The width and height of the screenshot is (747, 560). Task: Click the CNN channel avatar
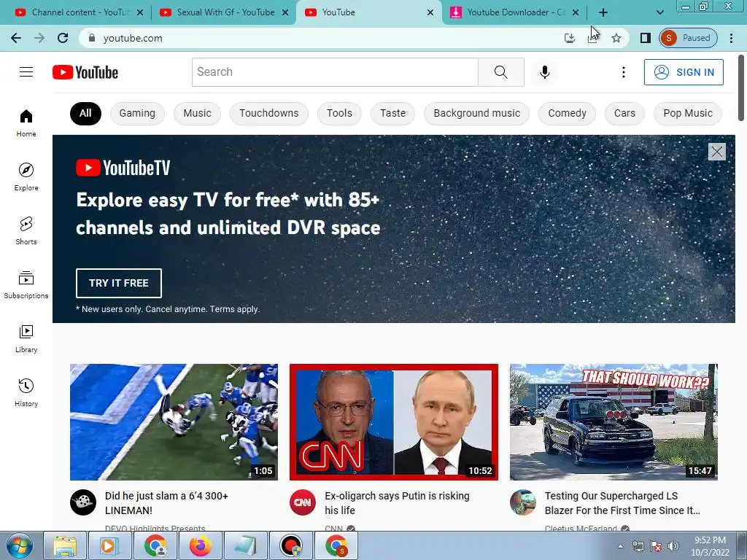(303, 502)
